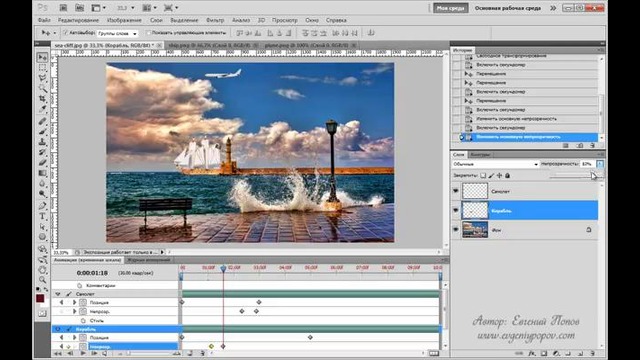Go to first frame of timeline
This screenshot has width=640, height=360.
click(x=58, y=353)
